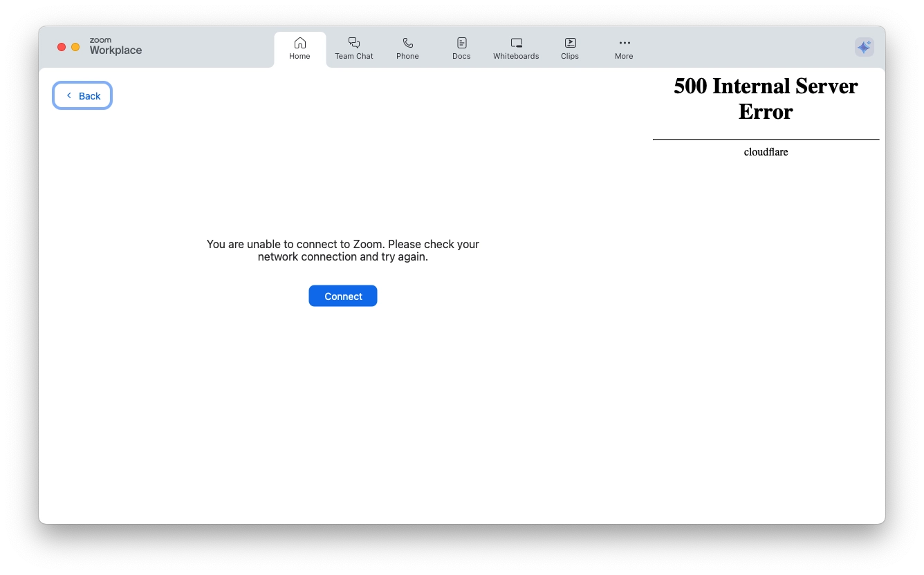Select the Phone tab label
Image resolution: width=924 pixels, height=575 pixels.
pos(407,56)
